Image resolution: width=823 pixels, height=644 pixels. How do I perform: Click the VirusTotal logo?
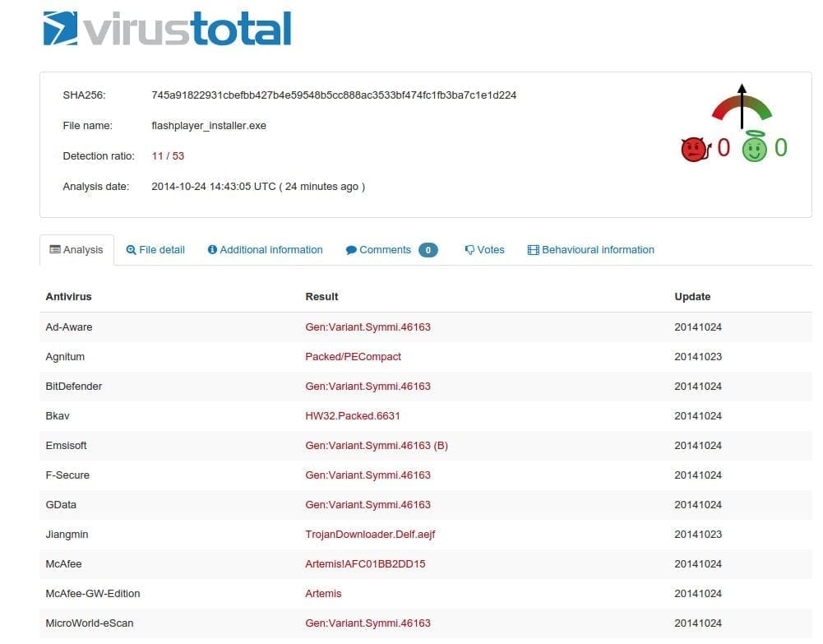(167, 28)
